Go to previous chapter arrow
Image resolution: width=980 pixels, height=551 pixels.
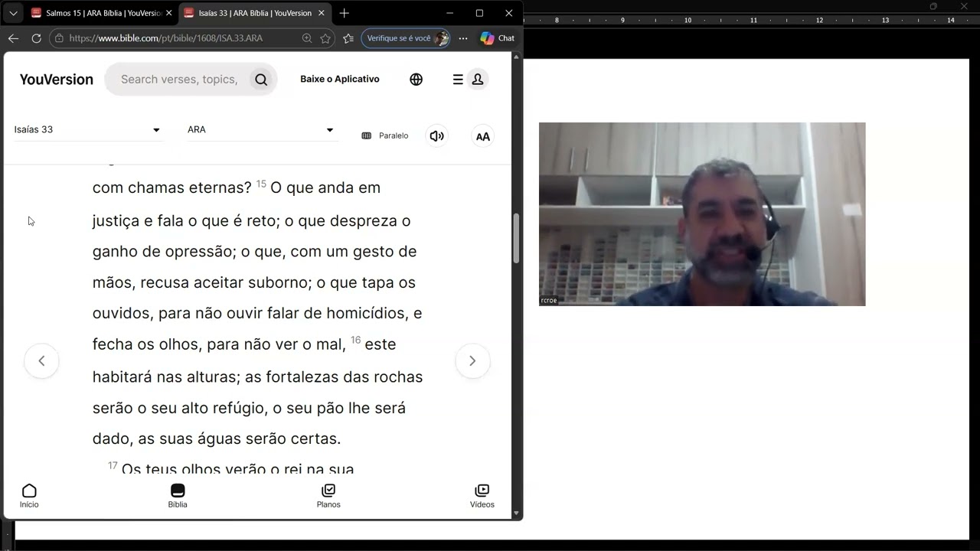click(41, 361)
